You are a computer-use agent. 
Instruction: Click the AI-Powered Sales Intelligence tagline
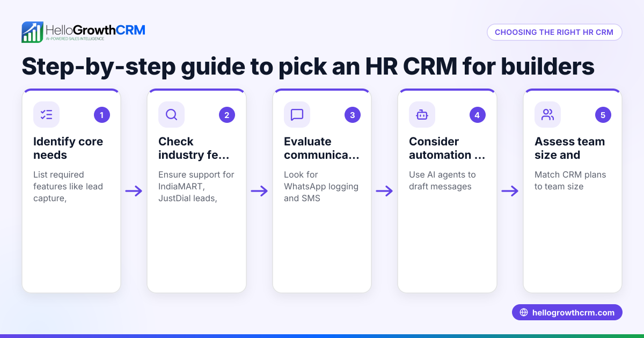pos(75,39)
